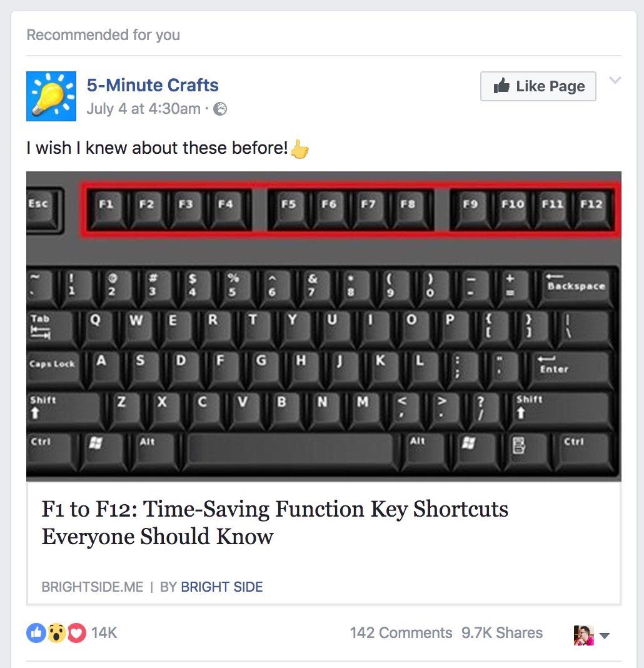Open the F1 to F12 article headline

coord(274,522)
